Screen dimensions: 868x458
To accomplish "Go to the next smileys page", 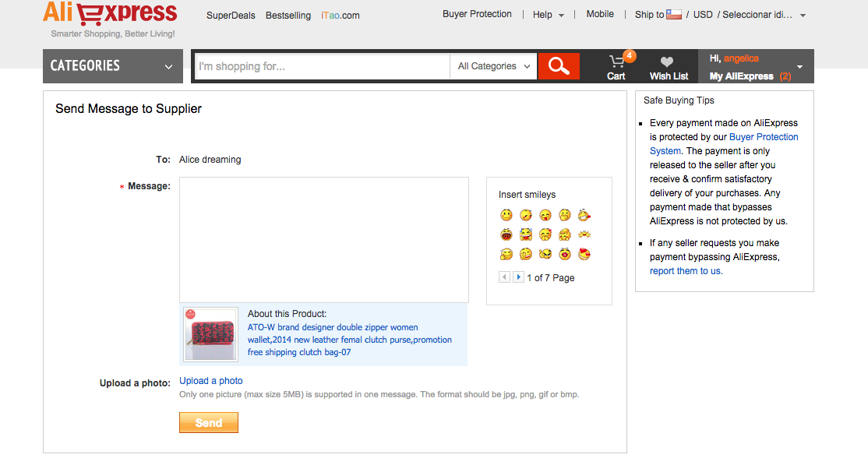I will click(518, 277).
